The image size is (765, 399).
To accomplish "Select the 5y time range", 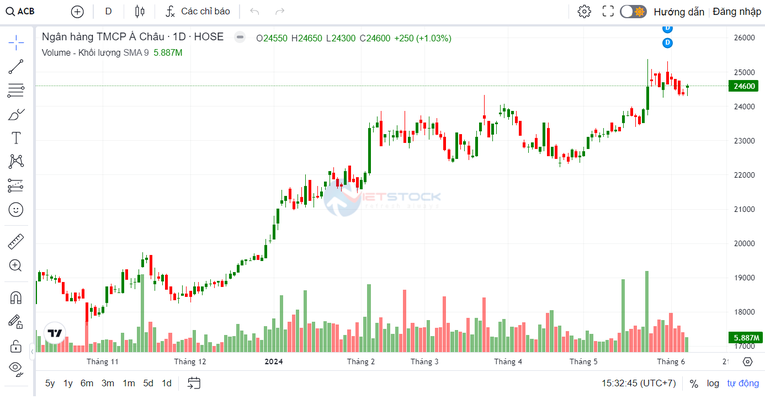I will pyautogui.click(x=50, y=383).
